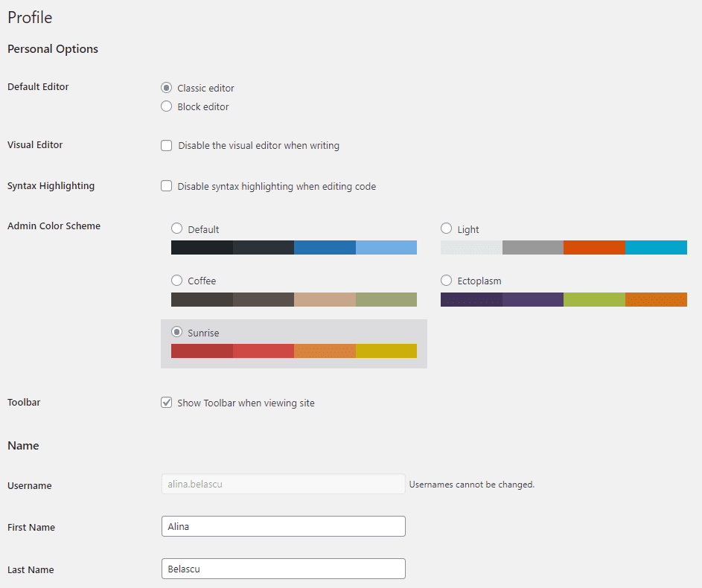Select the Light admin color scheme
This screenshot has width=702, height=588.
pyautogui.click(x=446, y=229)
